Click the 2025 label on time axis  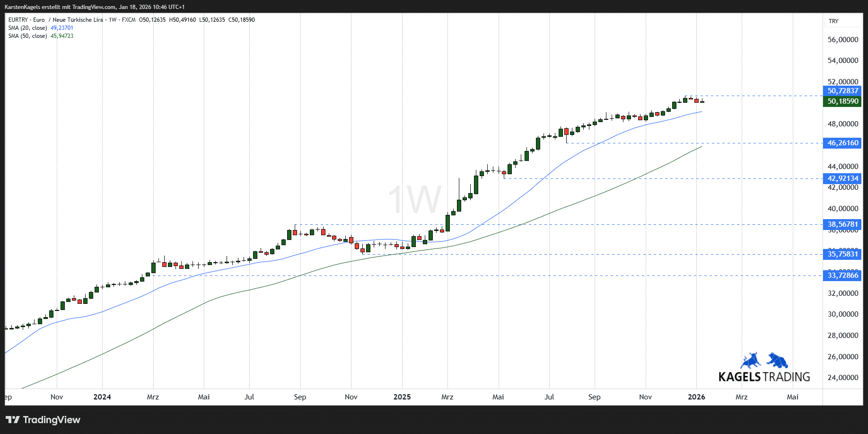(x=402, y=397)
